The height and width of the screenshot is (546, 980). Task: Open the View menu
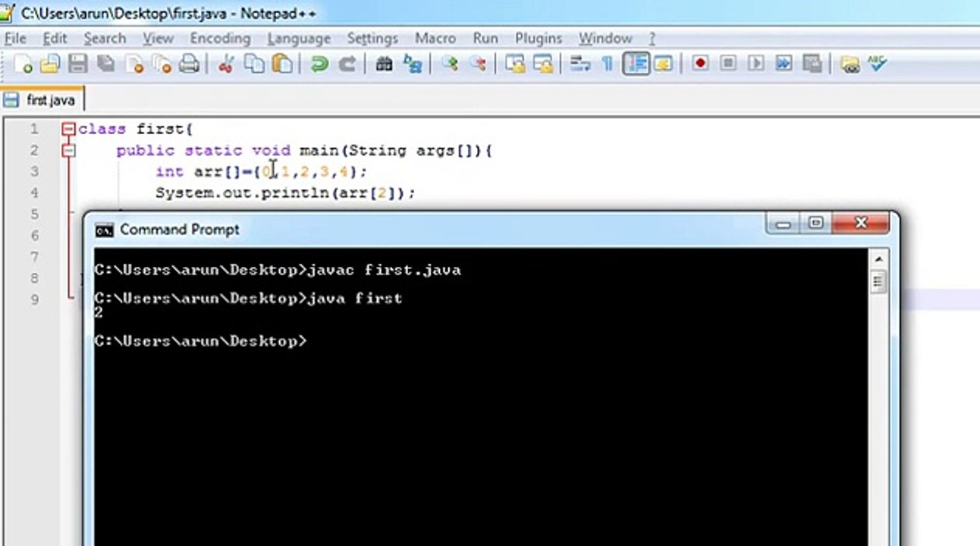pos(158,38)
